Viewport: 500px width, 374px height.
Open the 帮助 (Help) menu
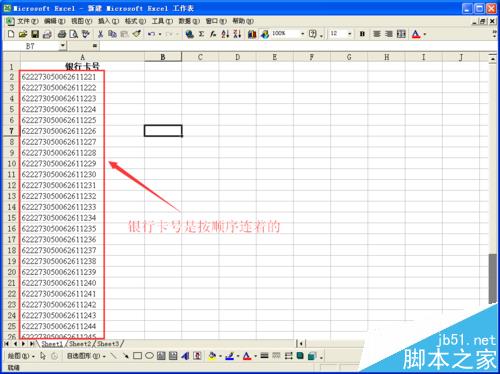point(243,21)
